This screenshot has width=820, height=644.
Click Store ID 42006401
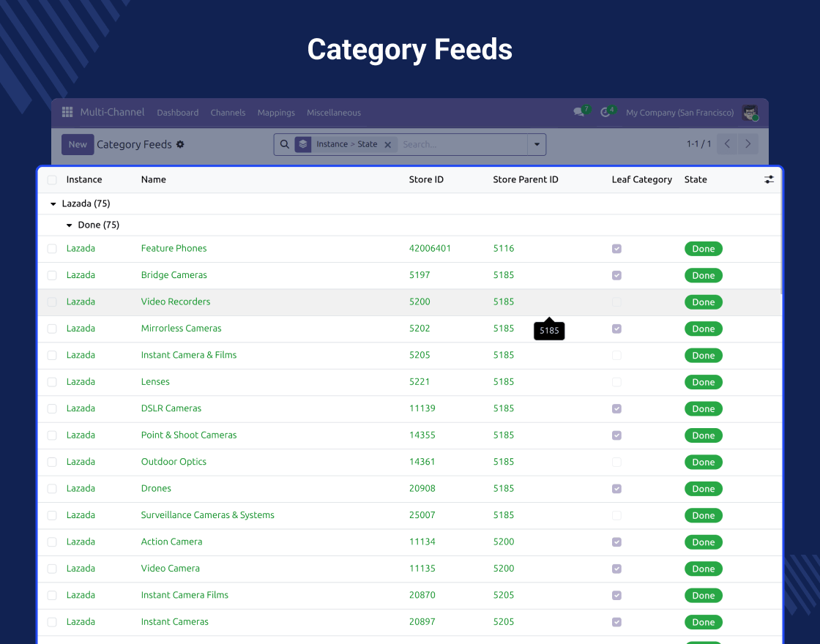(430, 248)
